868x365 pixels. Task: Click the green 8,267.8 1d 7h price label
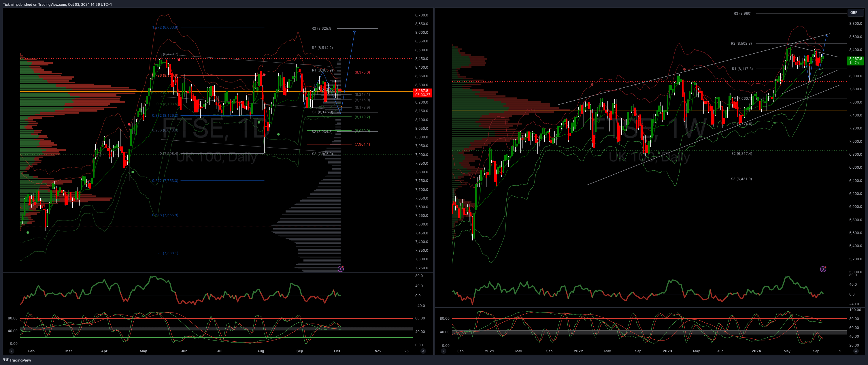[x=856, y=61]
